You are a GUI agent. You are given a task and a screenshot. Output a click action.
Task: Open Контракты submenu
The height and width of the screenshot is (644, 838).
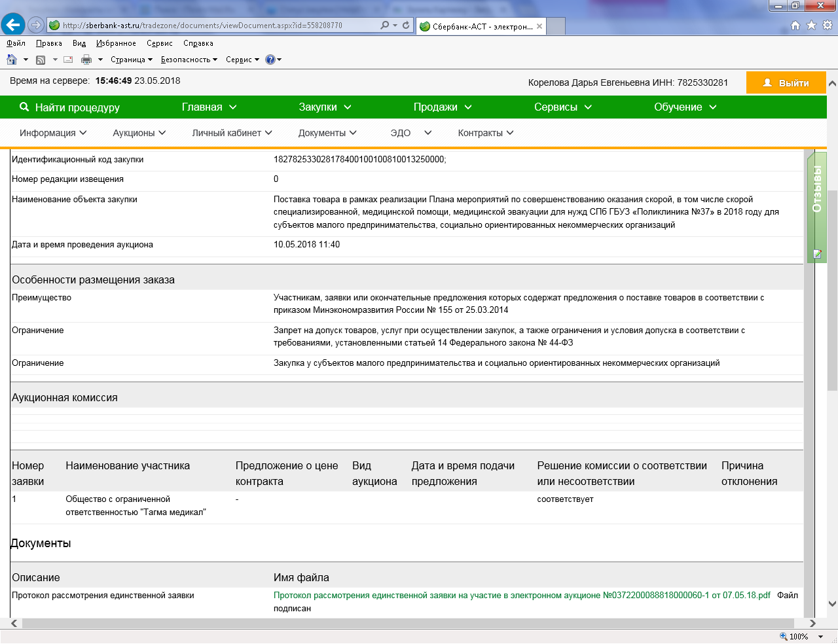tap(486, 133)
